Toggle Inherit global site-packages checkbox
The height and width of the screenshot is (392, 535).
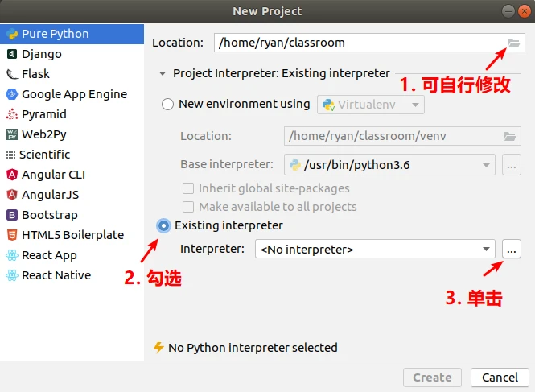click(x=188, y=188)
